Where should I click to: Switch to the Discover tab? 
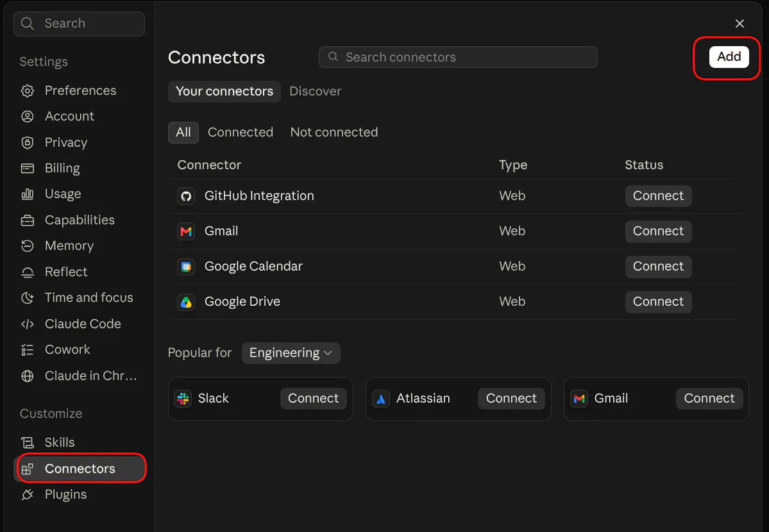316,91
